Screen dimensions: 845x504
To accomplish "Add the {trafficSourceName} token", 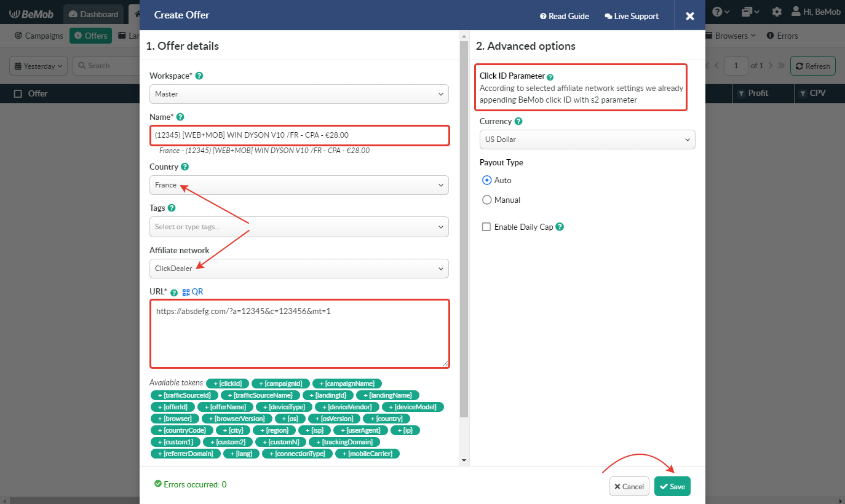I will [x=261, y=395].
